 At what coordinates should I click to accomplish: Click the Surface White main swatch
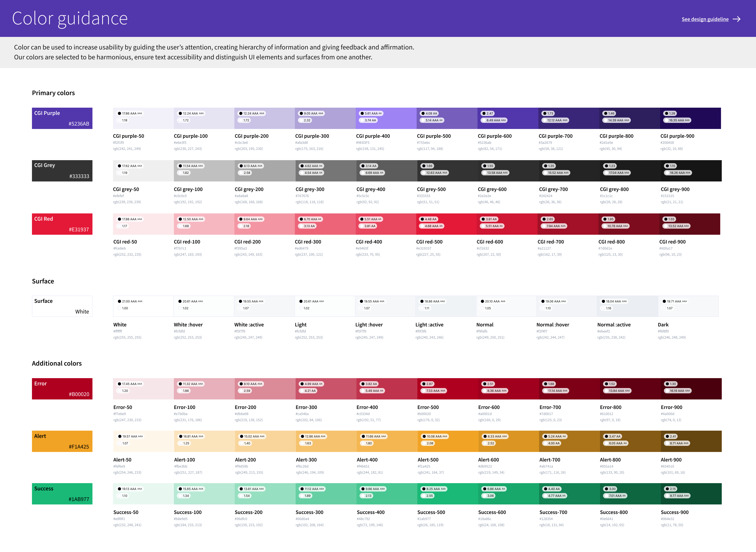point(62,306)
